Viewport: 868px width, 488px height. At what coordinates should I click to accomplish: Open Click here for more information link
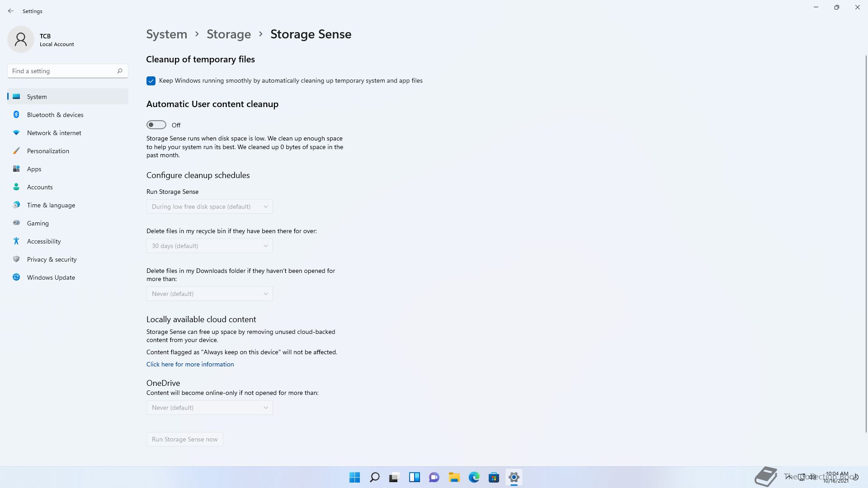(x=190, y=364)
